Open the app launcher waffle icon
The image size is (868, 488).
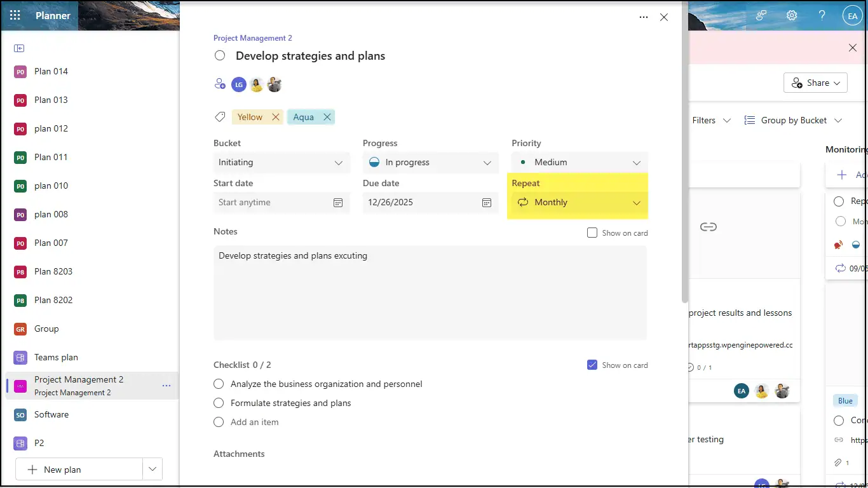15,15
